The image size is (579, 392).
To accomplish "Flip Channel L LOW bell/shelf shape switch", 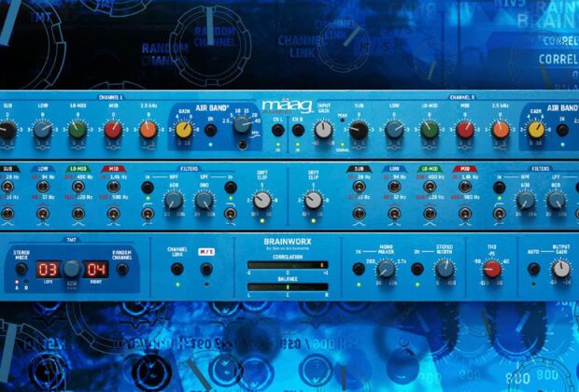I will coord(42,214).
